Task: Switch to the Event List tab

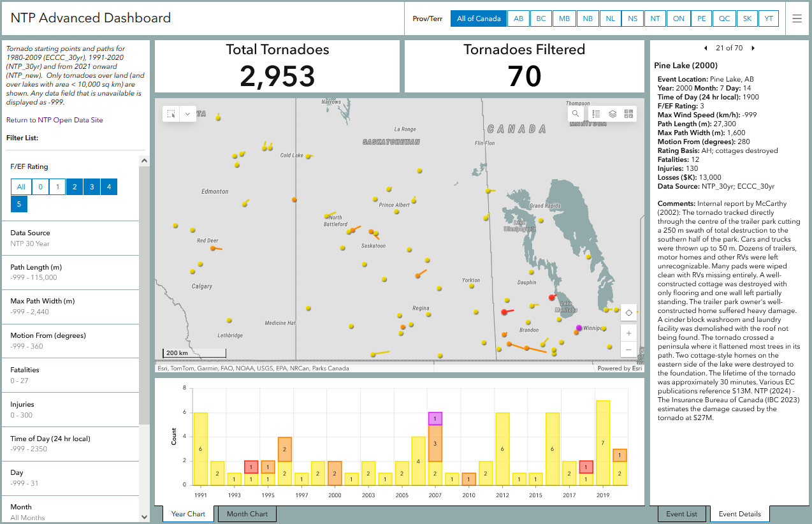Action: pos(682,514)
